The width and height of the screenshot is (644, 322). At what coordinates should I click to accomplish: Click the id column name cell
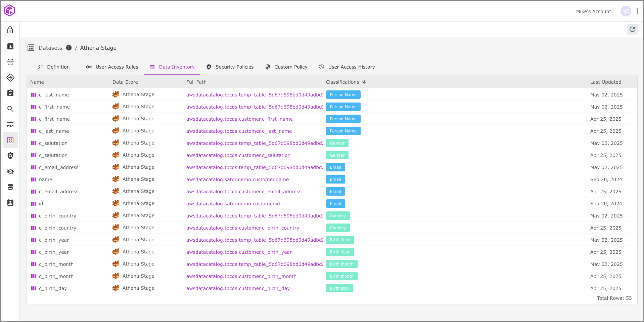point(41,204)
